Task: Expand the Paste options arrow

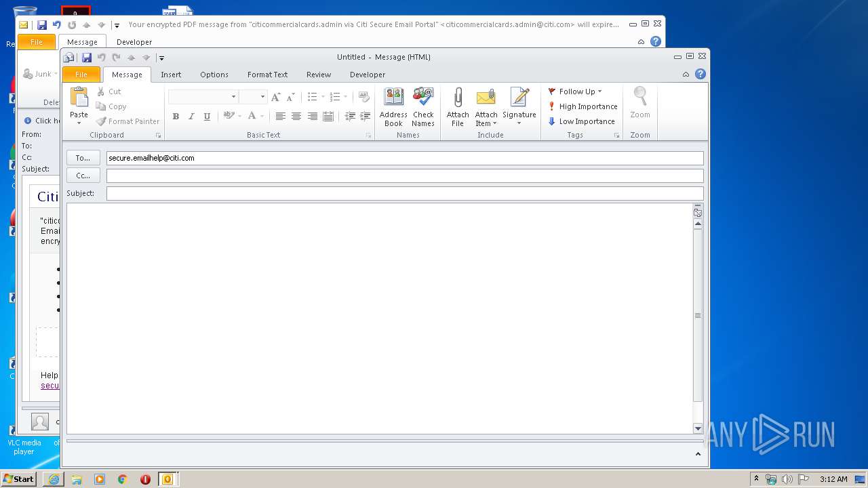Action: click(x=79, y=123)
